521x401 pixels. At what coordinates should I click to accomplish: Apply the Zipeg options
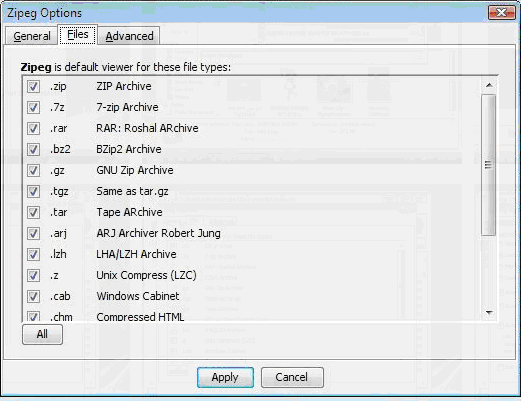pyautogui.click(x=225, y=377)
